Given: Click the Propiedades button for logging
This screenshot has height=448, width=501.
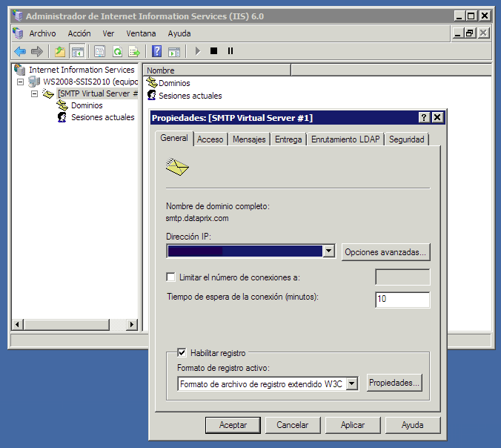Looking at the screenshot, I should pos(394,383).
